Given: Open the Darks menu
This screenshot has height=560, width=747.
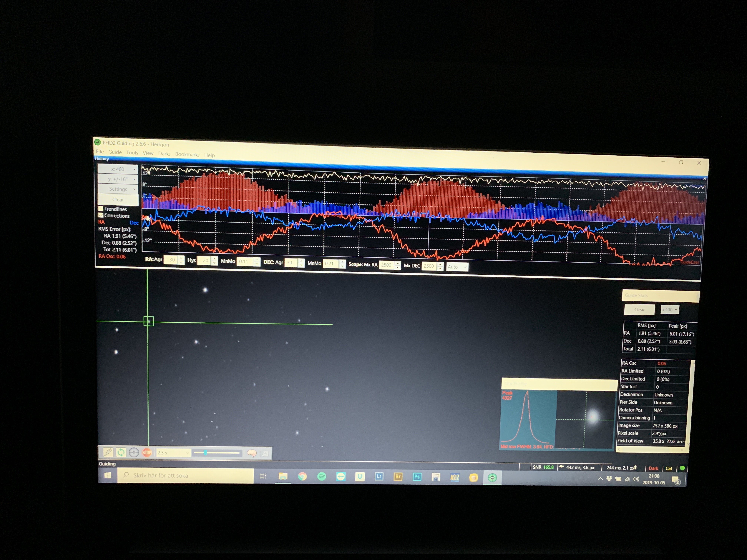Looking at the screenshot, I should tap(164, 154).
